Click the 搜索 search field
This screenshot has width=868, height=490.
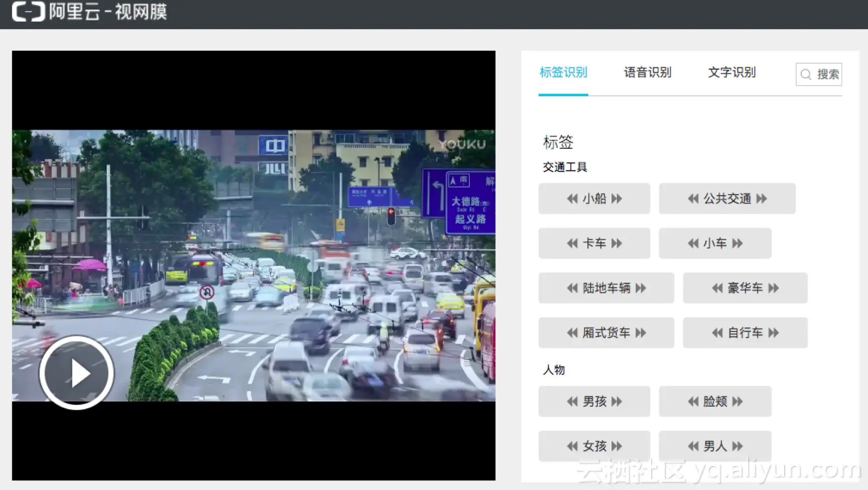pos(819,74)
